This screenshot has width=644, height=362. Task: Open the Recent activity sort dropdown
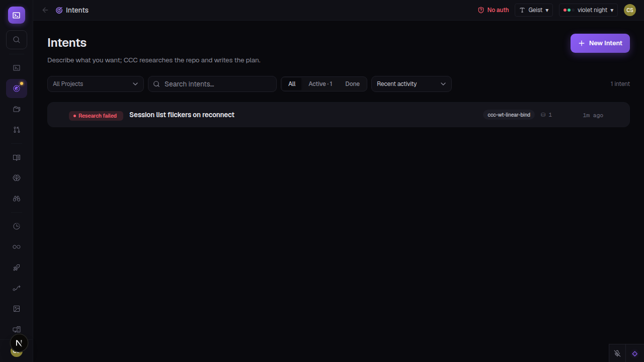(x=412, y=84)
